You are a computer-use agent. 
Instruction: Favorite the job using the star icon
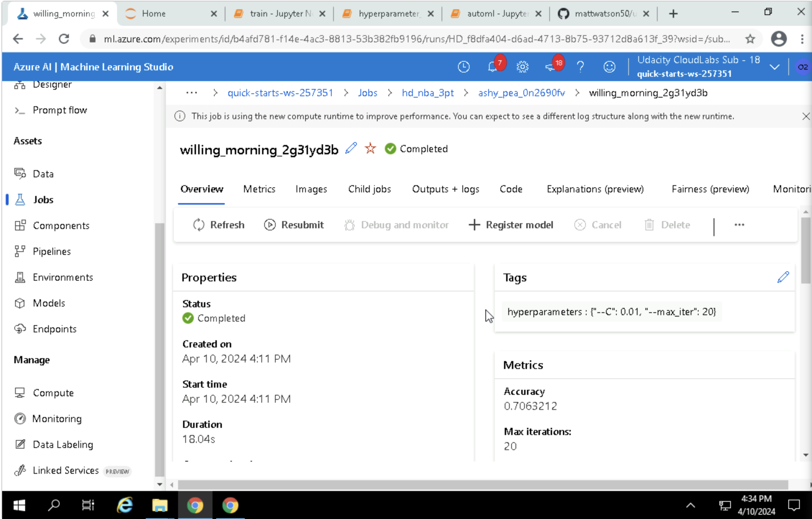(370, 148)
